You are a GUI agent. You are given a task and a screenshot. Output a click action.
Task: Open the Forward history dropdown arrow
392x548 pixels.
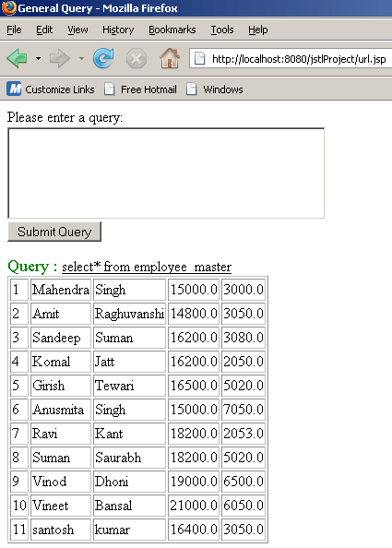point(81,58)
